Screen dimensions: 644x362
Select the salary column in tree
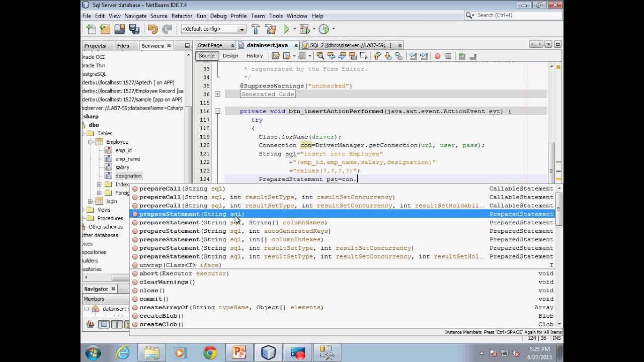pos(122,167)
